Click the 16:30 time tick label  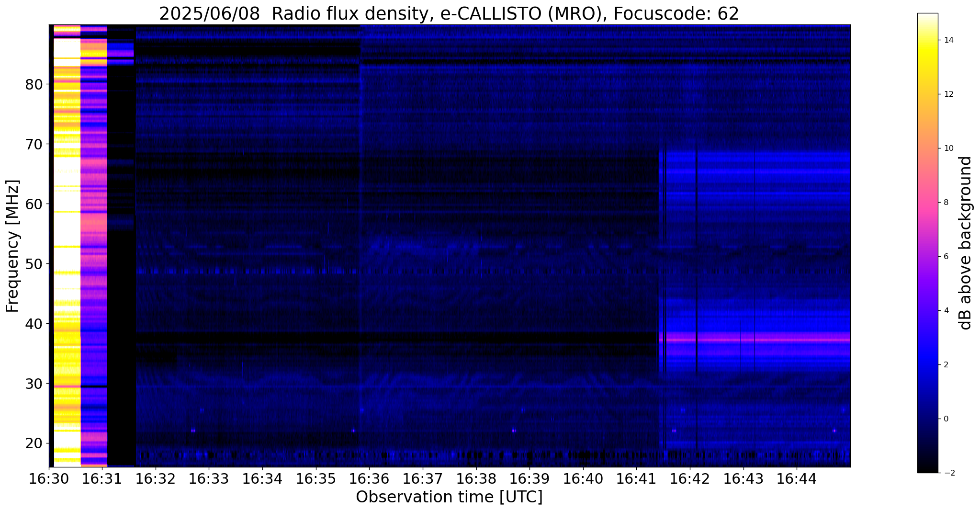coord(49,478)
